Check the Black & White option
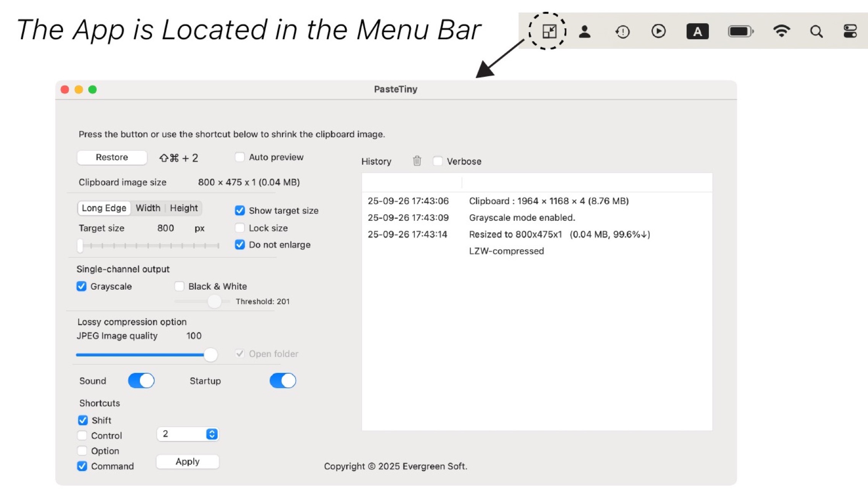Screen dimensions: 868x499 click(x=179, y=286)
